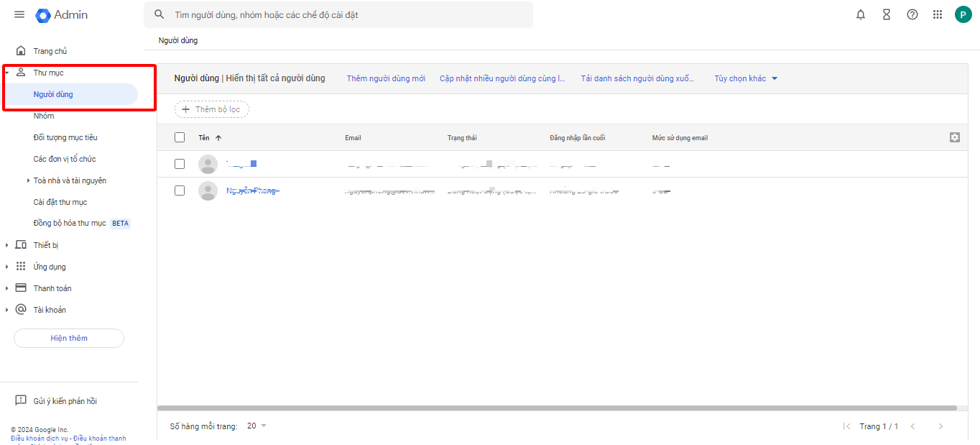The height and width of the screenshot is (445, 980).
Task: Toggle the select all users checkbox
Action: [x=180, y=137]
